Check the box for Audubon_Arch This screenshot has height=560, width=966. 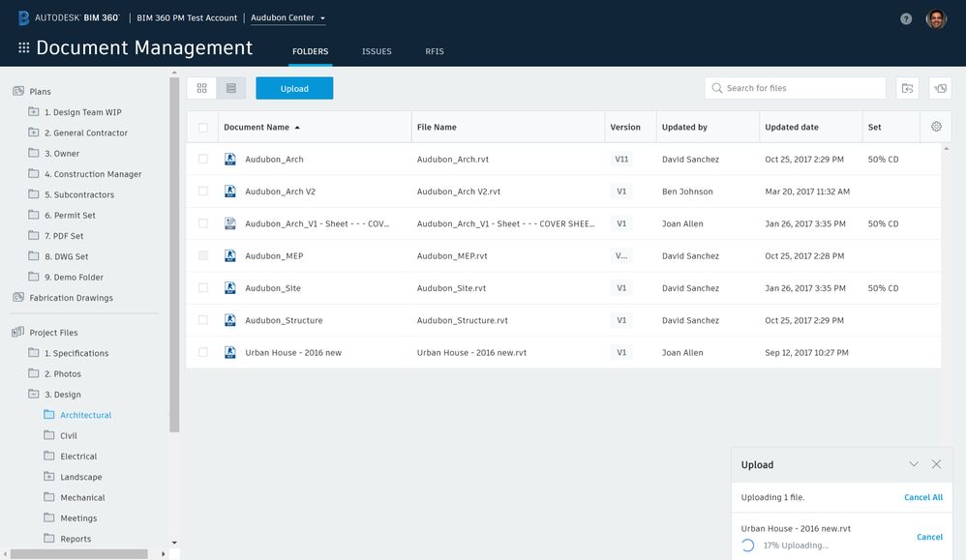pos(202,159)
